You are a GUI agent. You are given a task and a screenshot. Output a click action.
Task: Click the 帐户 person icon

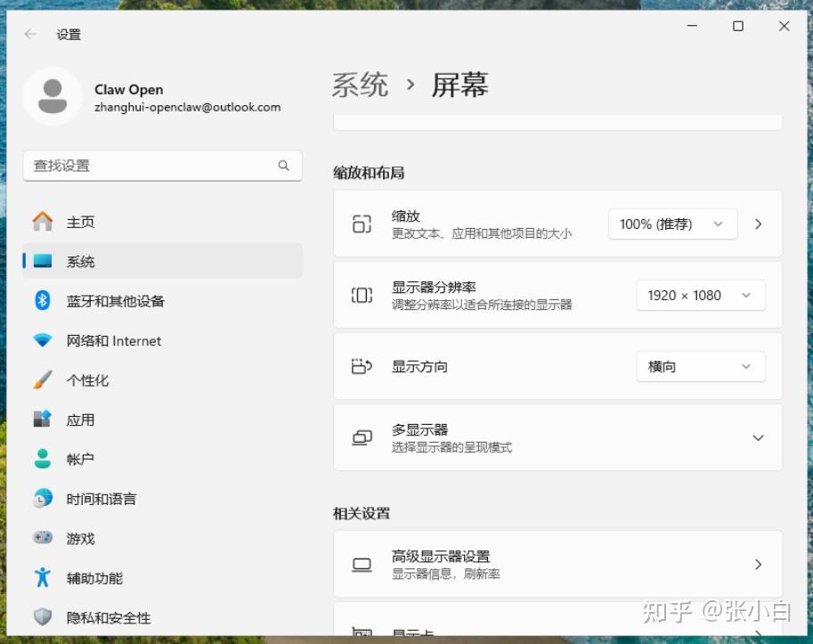click(43, 459)
